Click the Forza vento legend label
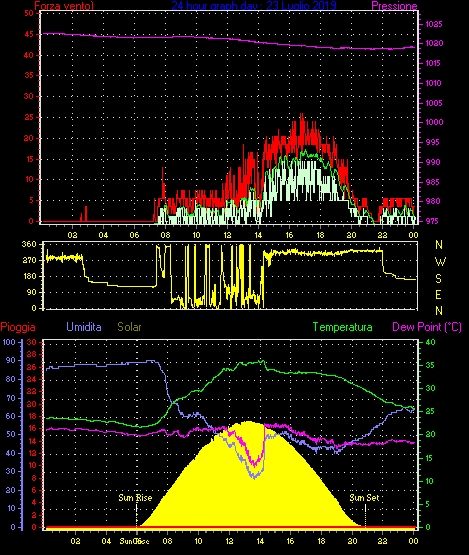The width and height of the screenshot is (469, 555). 64,6
